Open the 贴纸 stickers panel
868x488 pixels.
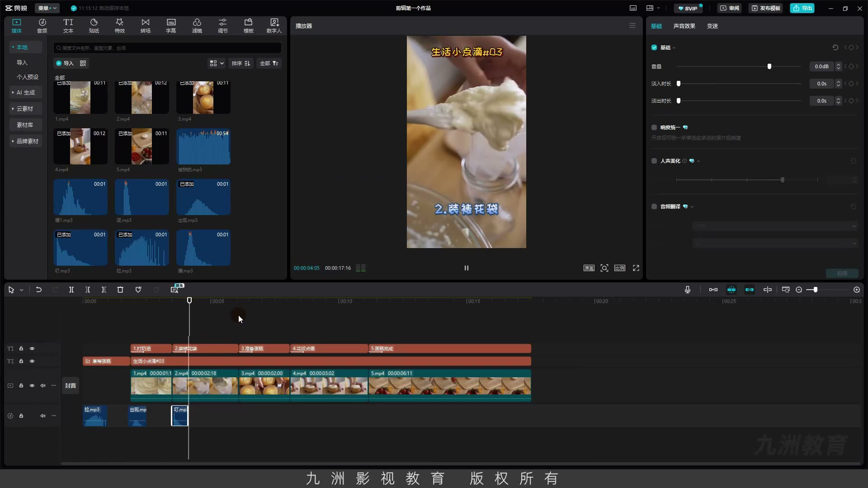click(x=94, y=26)
